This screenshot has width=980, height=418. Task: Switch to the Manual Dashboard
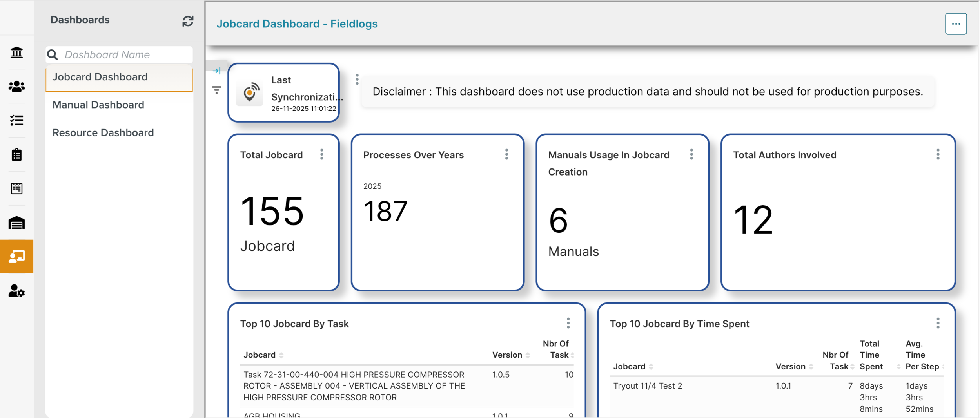click(98, 105)
